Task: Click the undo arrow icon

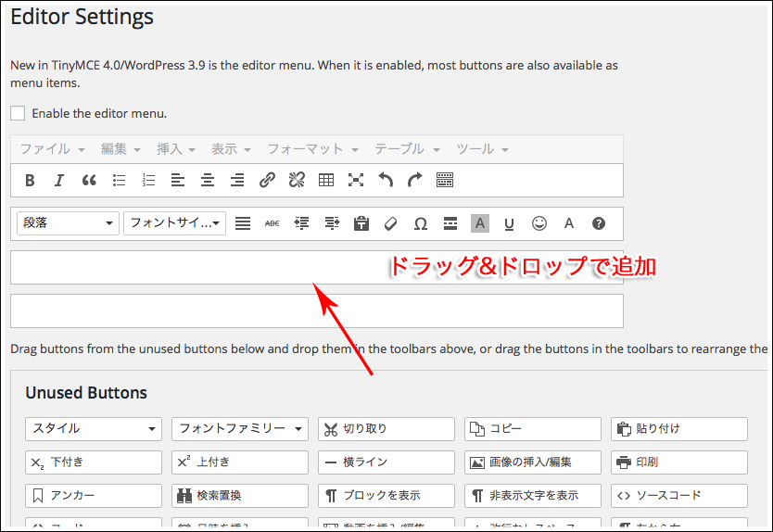Action: 386,181
